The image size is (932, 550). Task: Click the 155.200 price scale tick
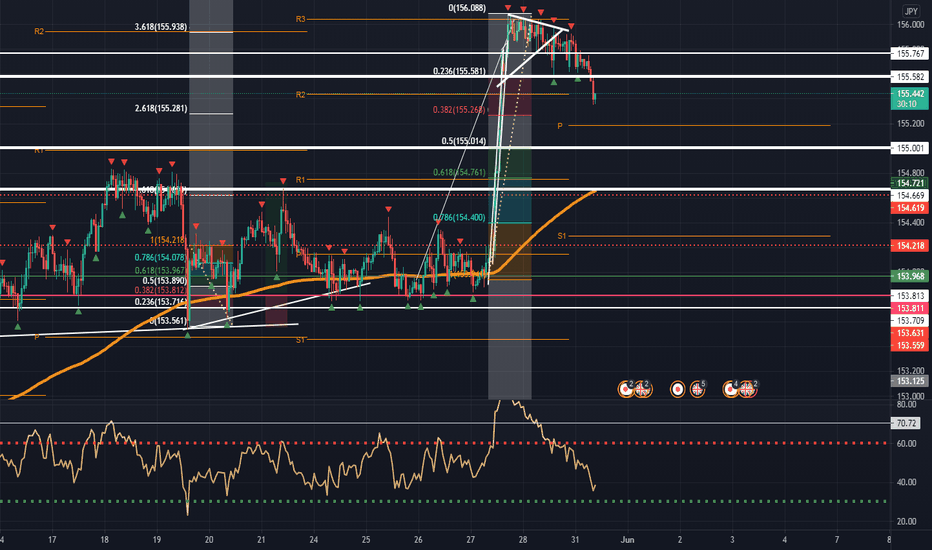pyautogui.click(x=910, y=124)
